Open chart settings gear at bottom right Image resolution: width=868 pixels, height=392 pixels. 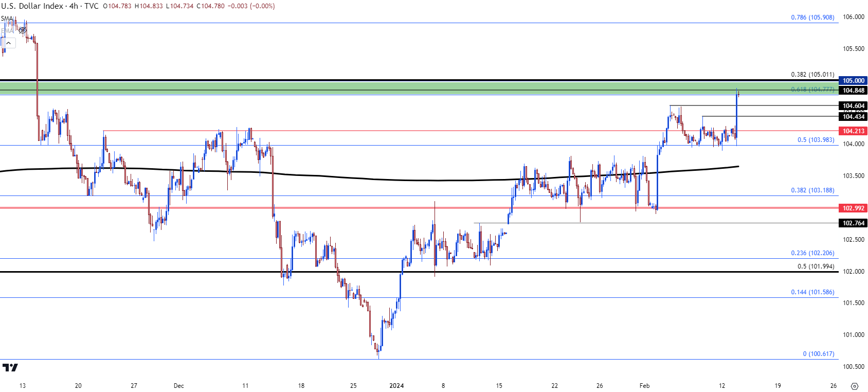855,386
